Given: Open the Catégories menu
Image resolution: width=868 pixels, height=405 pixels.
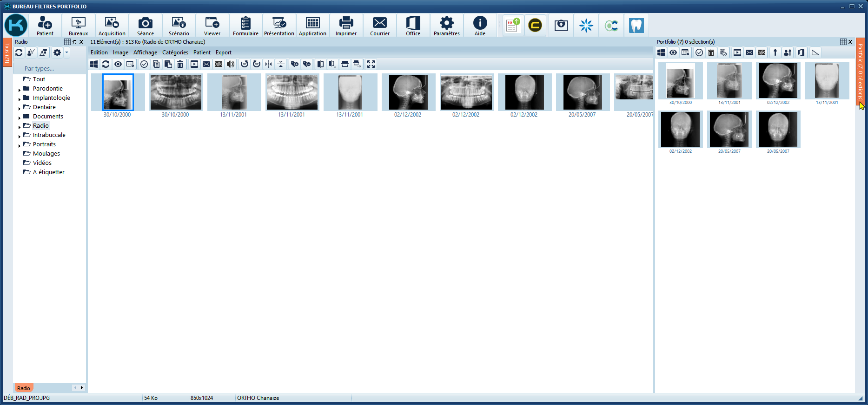Looking at the screenshot, I should (175, 52).
